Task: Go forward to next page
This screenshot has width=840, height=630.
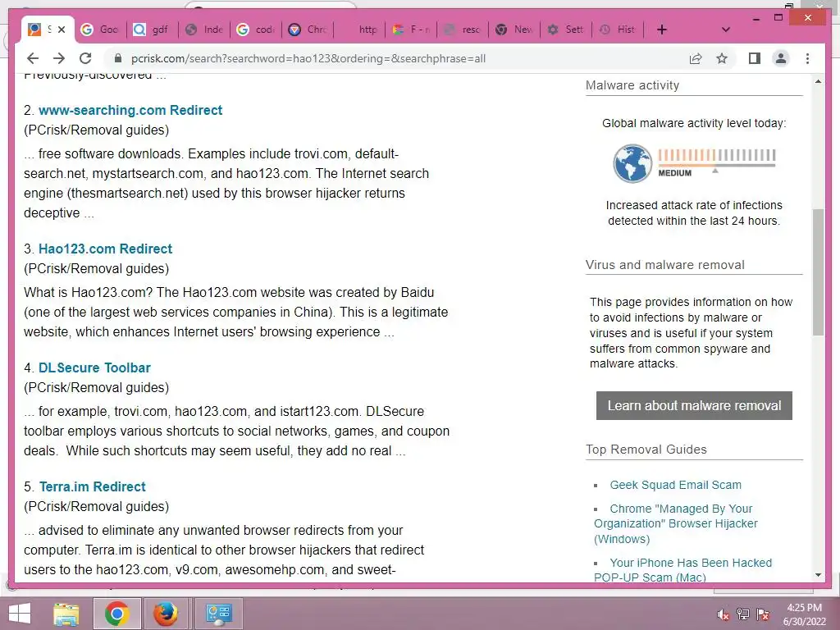Action: click(x=59, y=58)
